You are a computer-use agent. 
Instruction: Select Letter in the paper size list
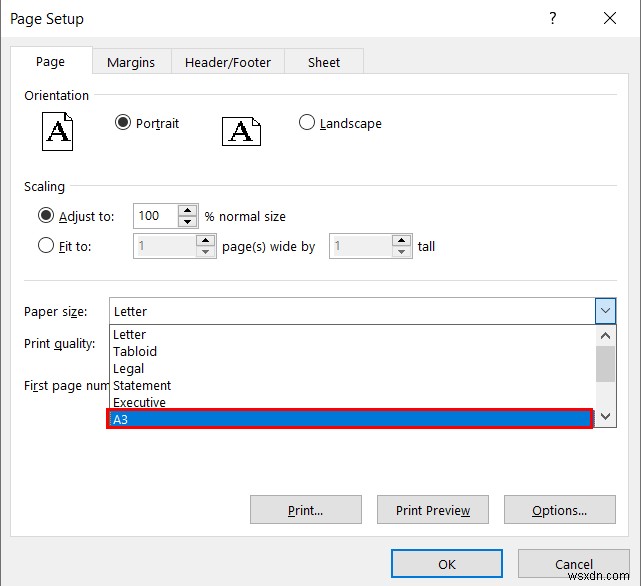(x=352, y=335)
